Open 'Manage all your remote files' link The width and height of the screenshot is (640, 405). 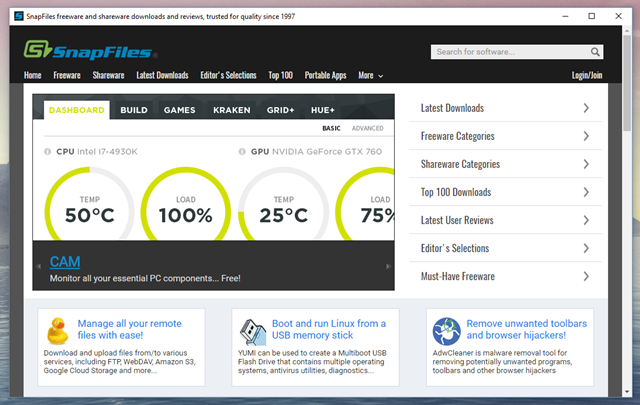pos(129,329)
